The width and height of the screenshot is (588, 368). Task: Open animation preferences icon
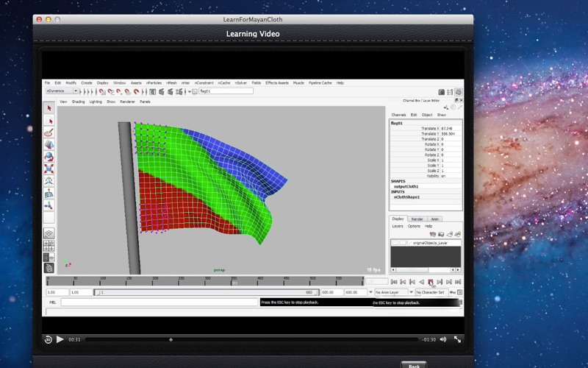(460, 292)
